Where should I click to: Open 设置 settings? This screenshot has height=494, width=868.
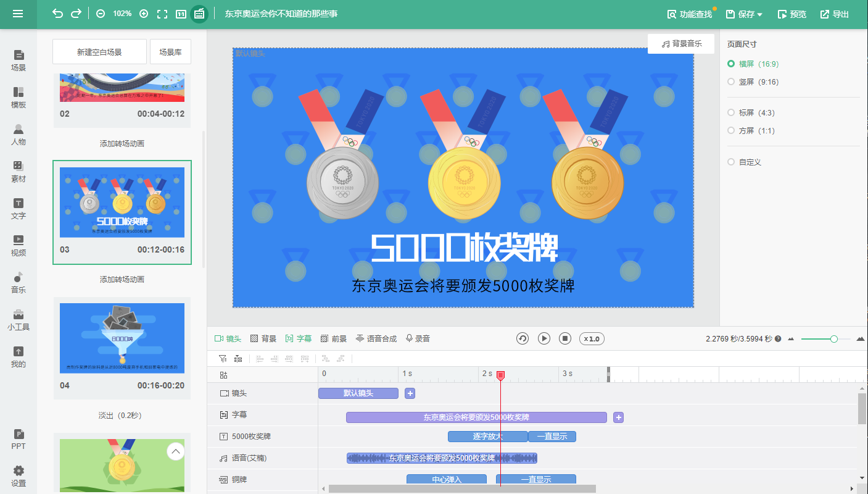(x=19, y=476)
